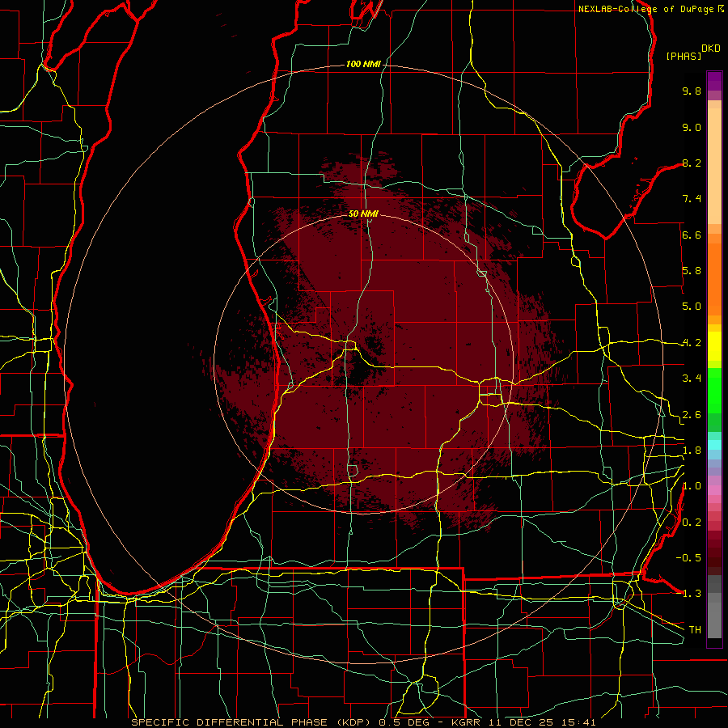The height and width of the screenshot is (728, 728).
Task: Click the purple segment atop the color bar
Action: 714,81
